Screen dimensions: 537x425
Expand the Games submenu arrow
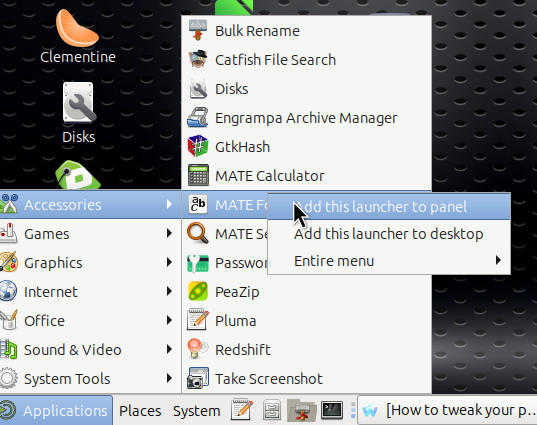(x=169, y=234)
